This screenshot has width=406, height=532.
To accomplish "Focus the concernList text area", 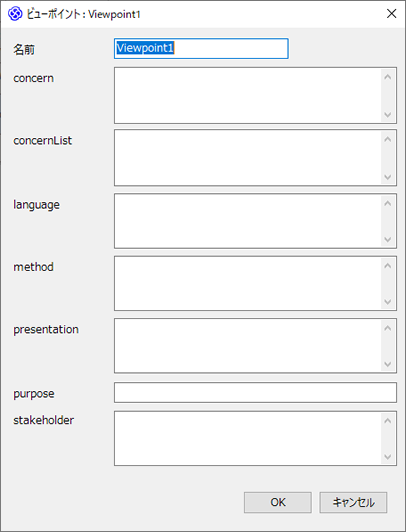I will [248, 158].
